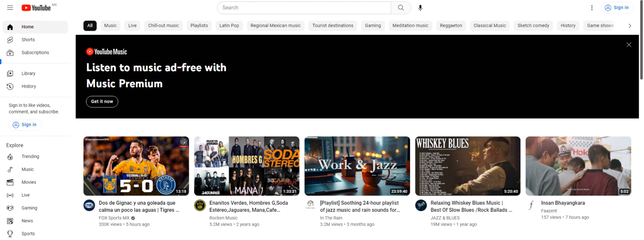Open Live under Explore
Viewport: 644px width, 240px height.
35,195
